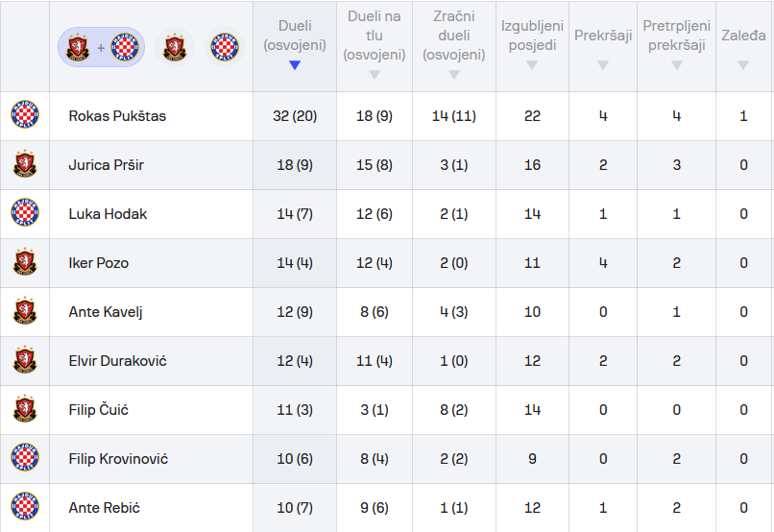Click team crest next to Filip Čuić
The image size is (774, 532).
pyautogui.click(x=25, y=410)
